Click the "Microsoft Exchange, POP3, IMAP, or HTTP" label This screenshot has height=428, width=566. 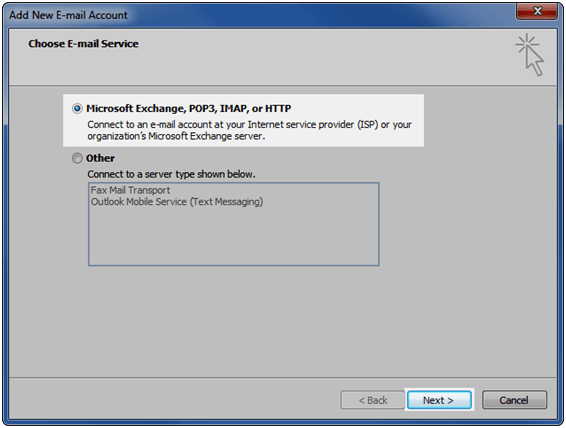coord(188,108)
